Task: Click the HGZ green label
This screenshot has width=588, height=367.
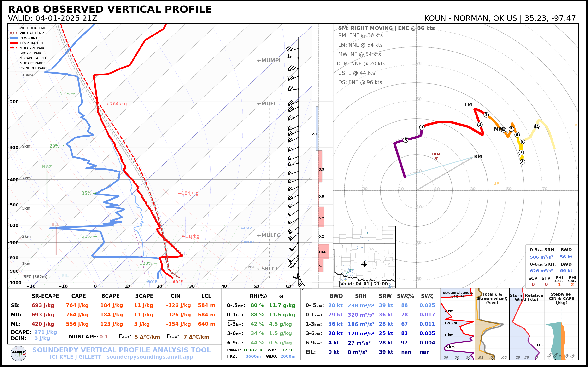Action: (x=47, y=167)
